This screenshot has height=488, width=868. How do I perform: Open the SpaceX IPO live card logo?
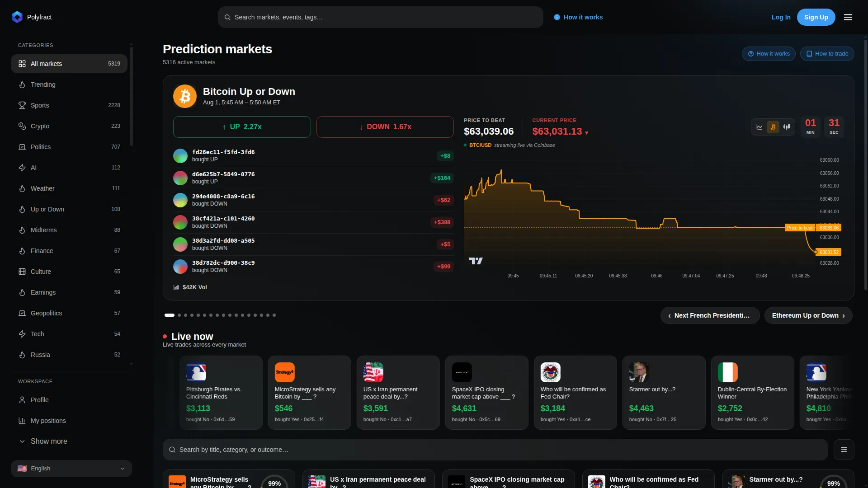click(462, 372)
